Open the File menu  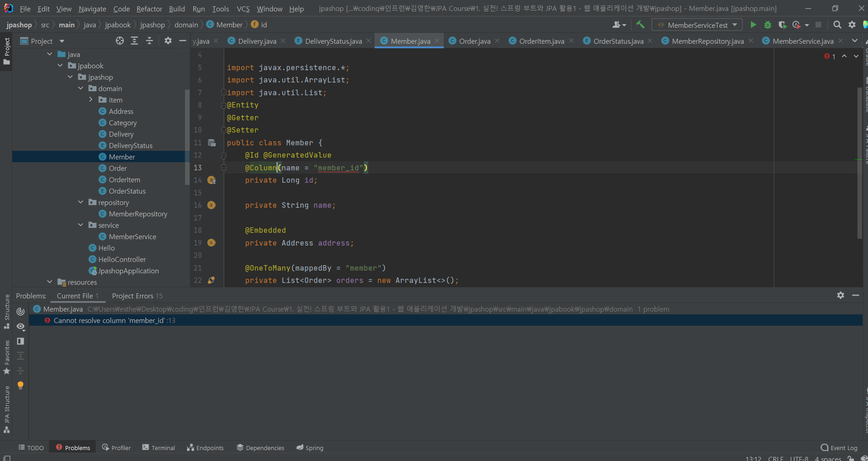tap(25, 9)
